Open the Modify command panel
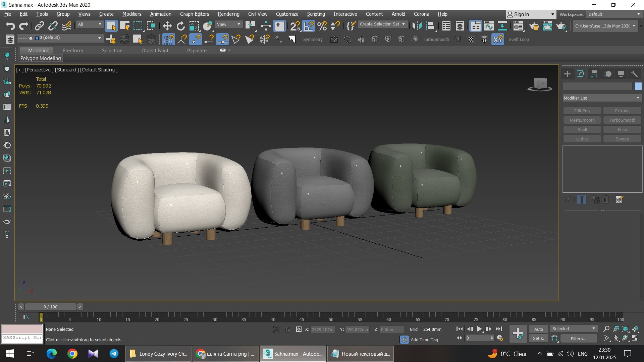The width and height of the screenshot is (644, 362). pos(581,74)
